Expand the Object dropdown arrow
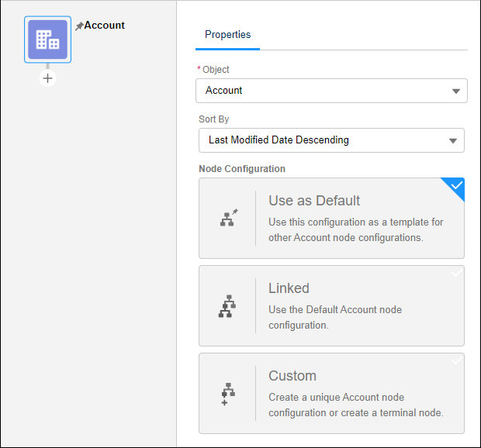481x448 pixels. (455, 91)
